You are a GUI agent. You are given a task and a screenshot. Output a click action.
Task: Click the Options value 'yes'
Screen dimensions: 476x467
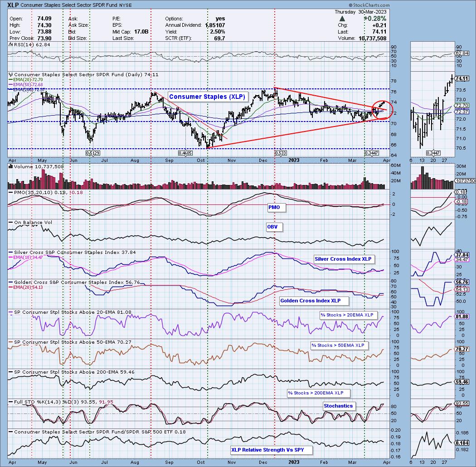[220, 19]
